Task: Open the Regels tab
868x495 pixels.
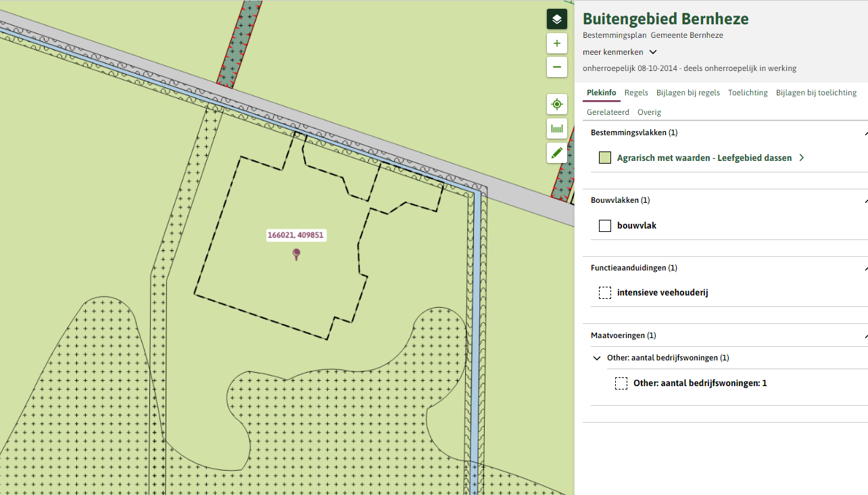Action: pyautogui.click(x=636, y=93)
